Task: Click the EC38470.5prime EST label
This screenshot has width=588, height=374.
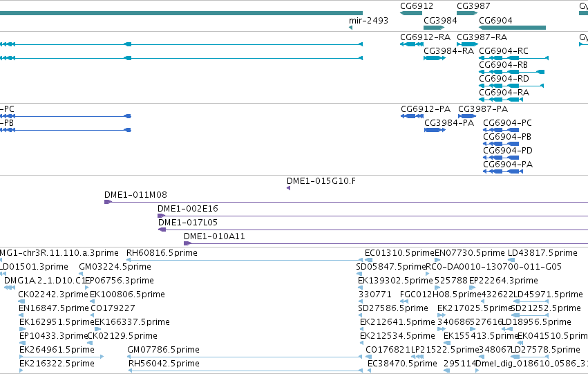Action: click(402, 364)
